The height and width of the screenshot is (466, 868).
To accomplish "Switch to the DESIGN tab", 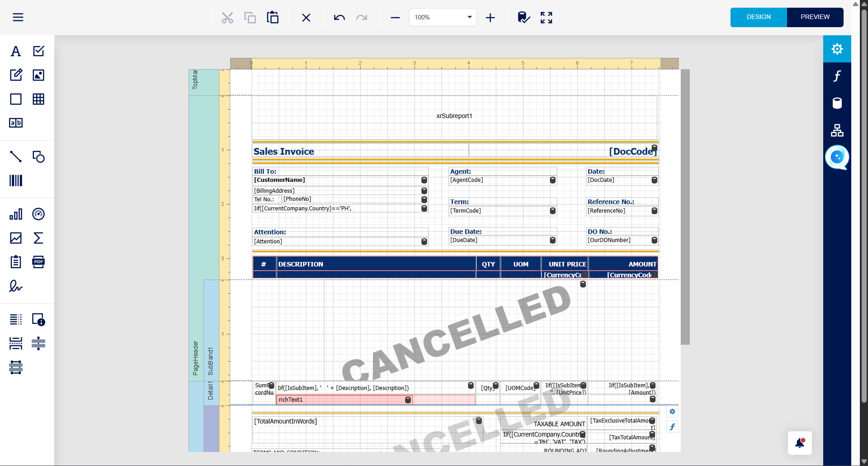I will click(x=759, y=17).
